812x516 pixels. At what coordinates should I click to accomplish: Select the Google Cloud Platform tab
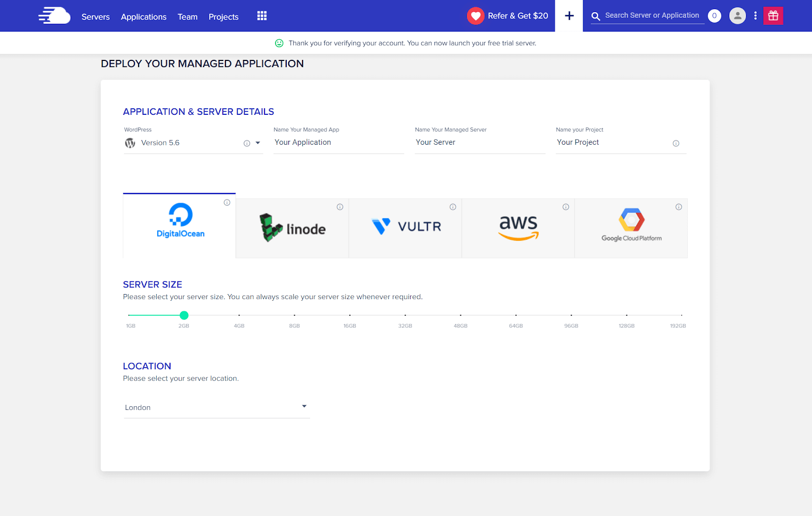click(x=631, y=229)
